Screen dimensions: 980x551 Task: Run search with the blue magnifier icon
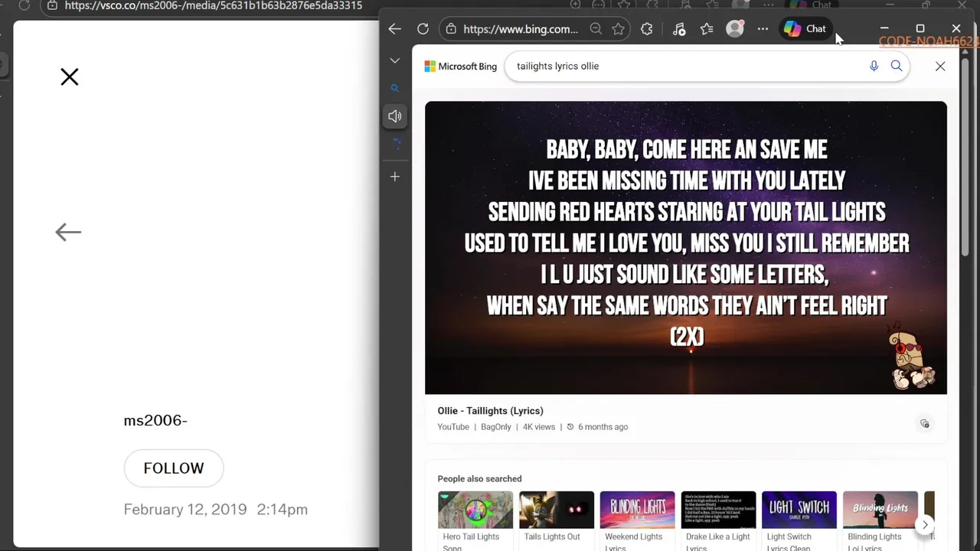[x=897, y=67]
